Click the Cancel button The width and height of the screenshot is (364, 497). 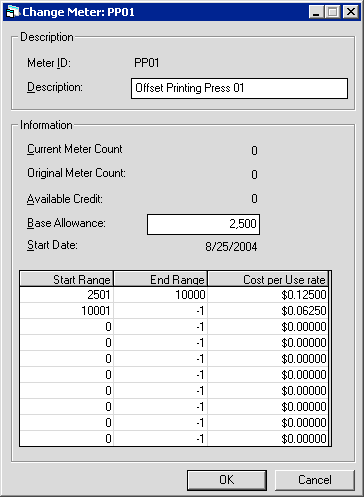(x=315, y=480)
